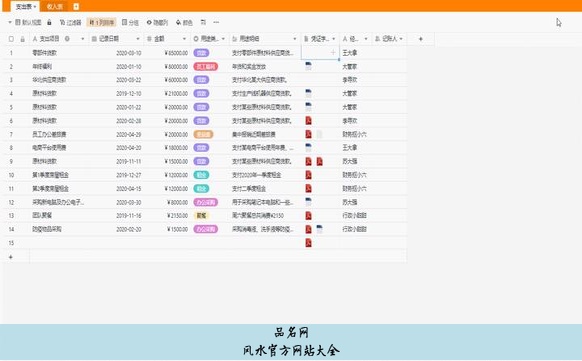Select the 支出表 table tab
This screenshot has height=361, width=582.
click(23, 6)
